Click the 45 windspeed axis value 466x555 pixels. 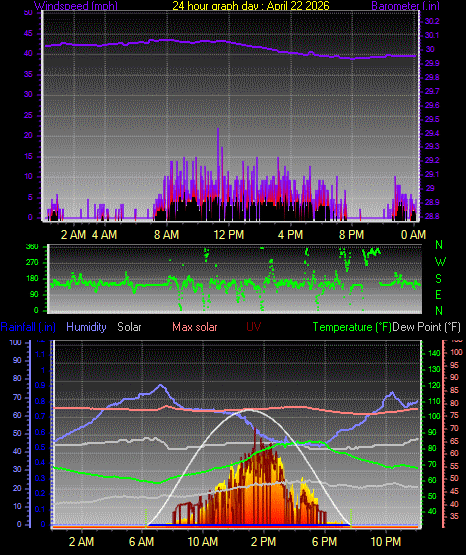[28, 34]
